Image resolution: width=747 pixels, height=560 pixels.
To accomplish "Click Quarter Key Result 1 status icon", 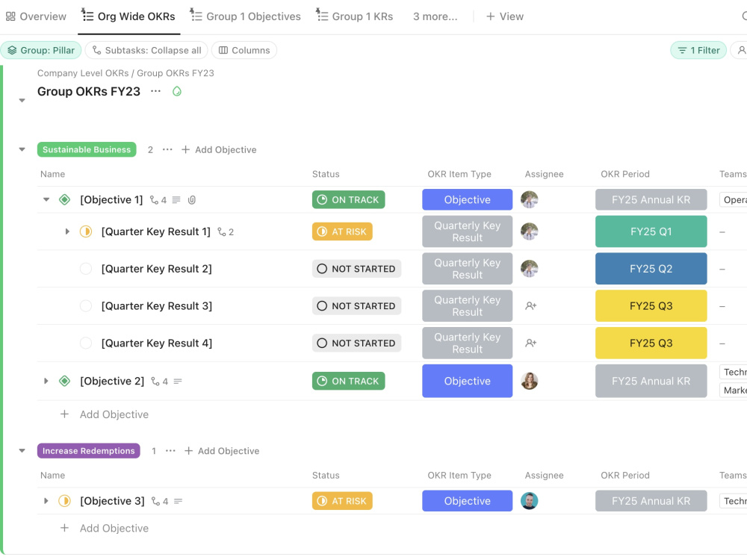I will (x=86, y=231).
